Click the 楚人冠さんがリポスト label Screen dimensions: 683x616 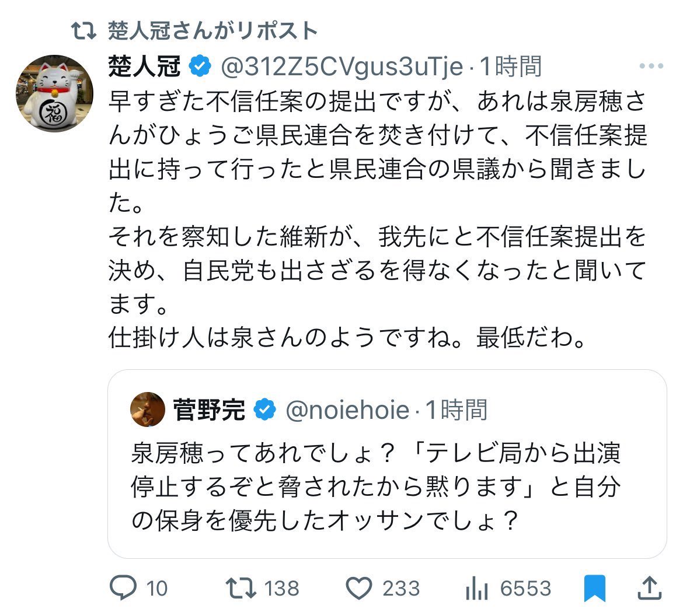point(212,31)
